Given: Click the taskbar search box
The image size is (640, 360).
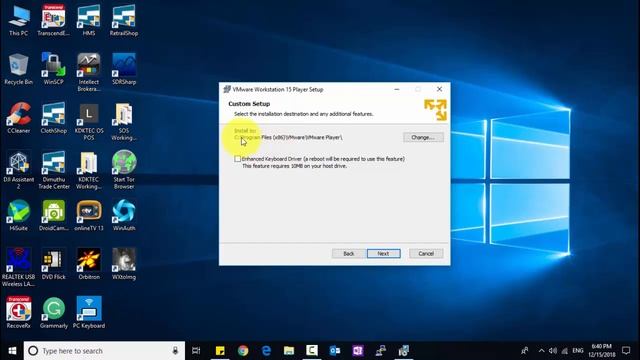Looking at the screenshot, I should point(104,351).
